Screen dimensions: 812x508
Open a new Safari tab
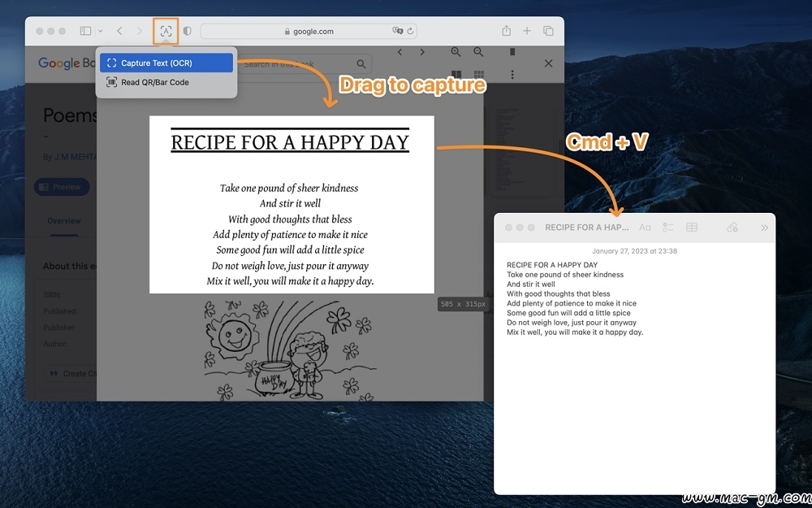click(527, 31)
